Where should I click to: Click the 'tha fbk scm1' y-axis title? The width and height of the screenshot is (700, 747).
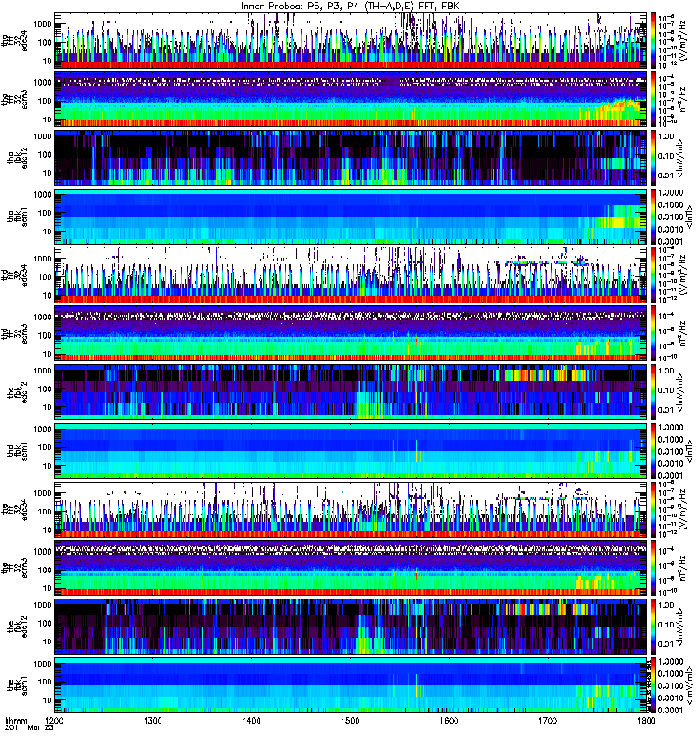click(x=18, y=217)
